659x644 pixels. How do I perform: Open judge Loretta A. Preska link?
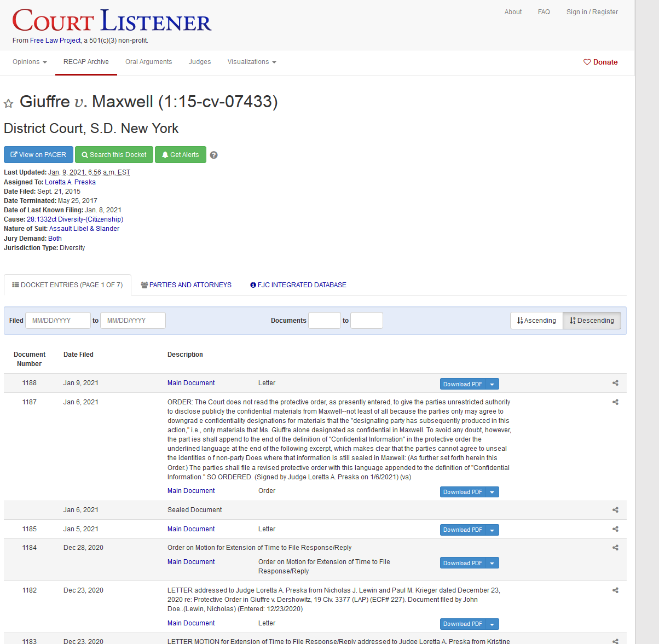[x=70, y=182]
